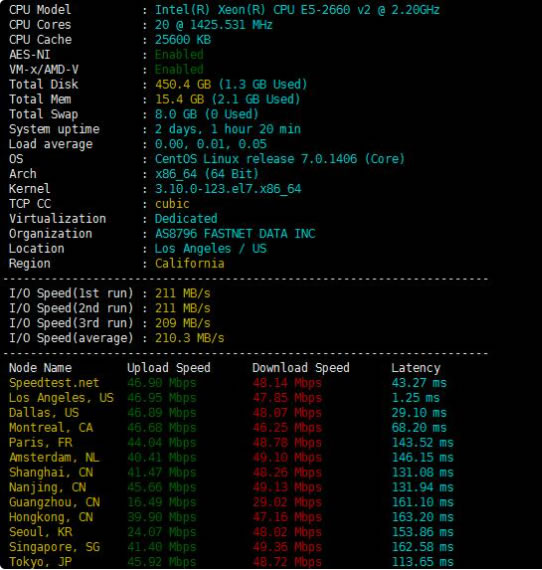Click the Guangzhou, CN node row
This screenshot has width=542, height=570.
pos(231,502)
